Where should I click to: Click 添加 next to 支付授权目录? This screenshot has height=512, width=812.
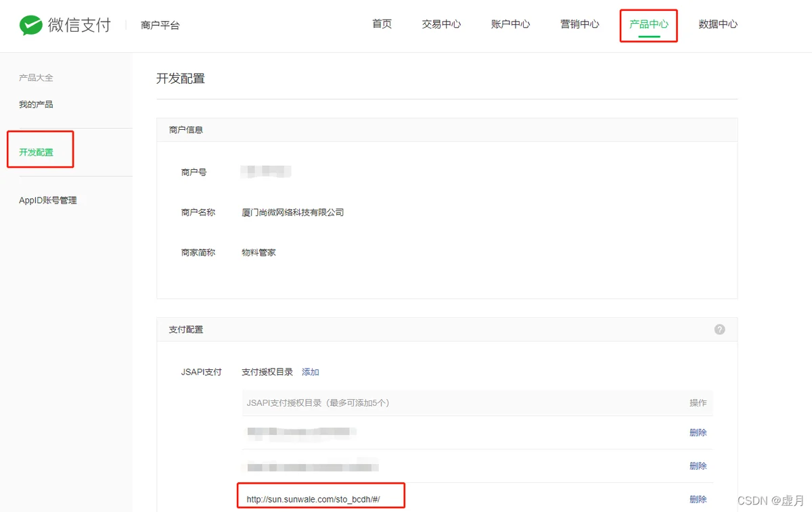(x=310, y=372)
